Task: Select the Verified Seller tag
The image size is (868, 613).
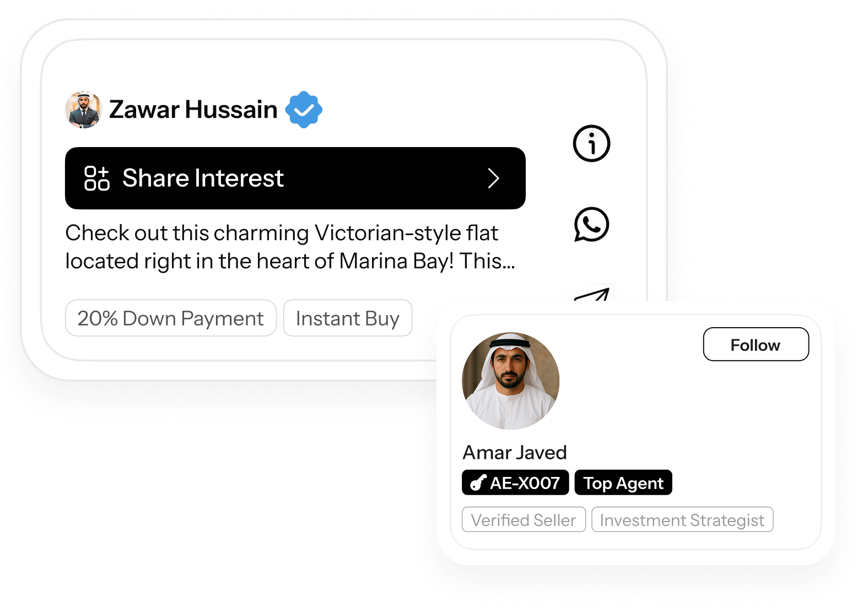Action: click(x=524, y=519)
